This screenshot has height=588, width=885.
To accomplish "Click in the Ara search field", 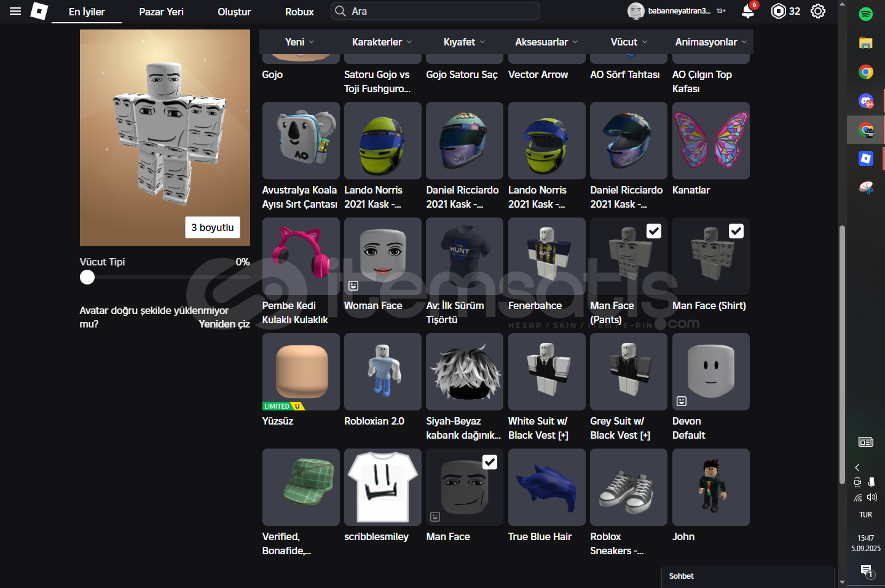I will [435, 11].
